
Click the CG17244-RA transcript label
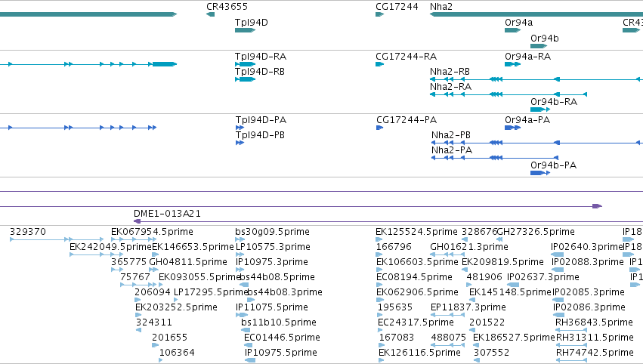pos(406,57)
